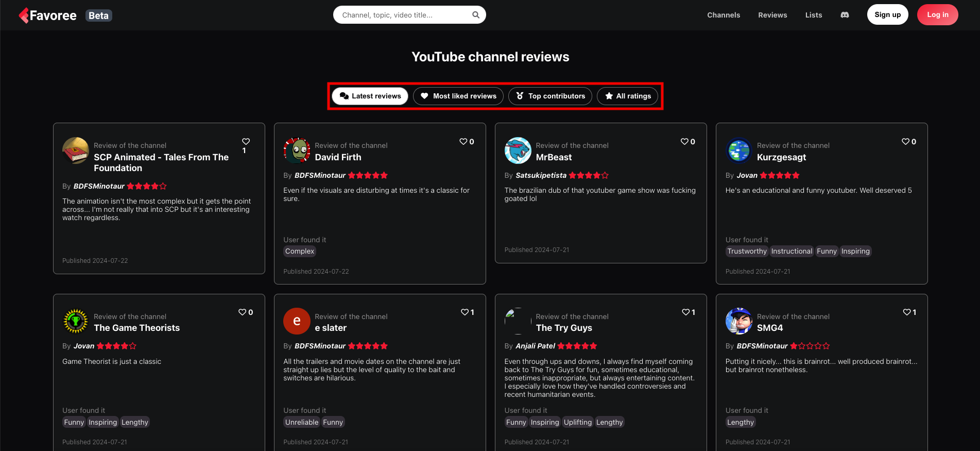
Task: Open Lists in the top navigation
Action: click(814, 15)
